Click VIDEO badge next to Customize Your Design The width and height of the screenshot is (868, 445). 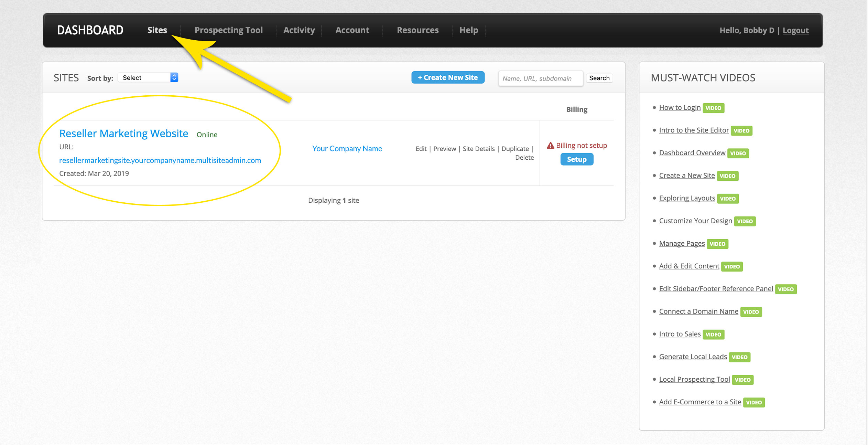745,222
